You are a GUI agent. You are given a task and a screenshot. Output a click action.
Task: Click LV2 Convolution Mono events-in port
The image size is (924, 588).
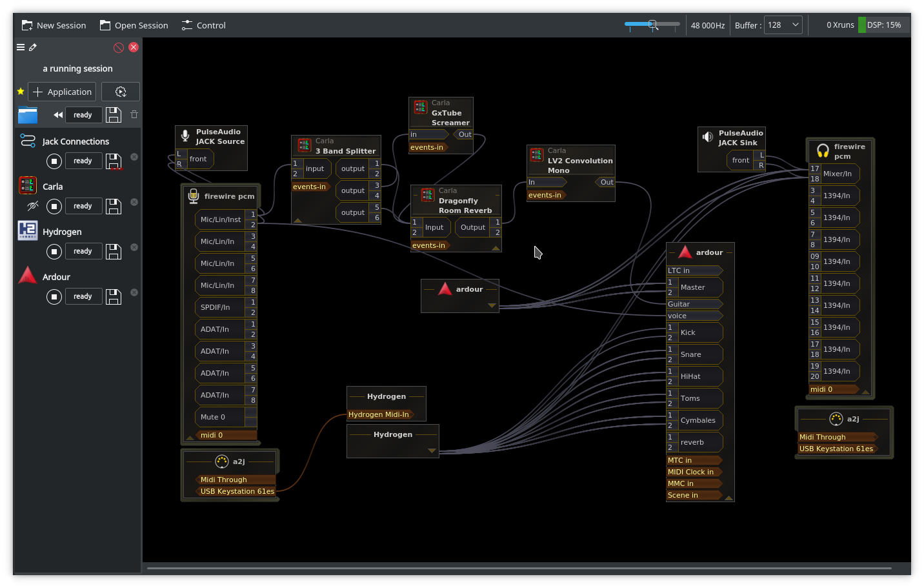pyautogui.click(x=546, y=195)
